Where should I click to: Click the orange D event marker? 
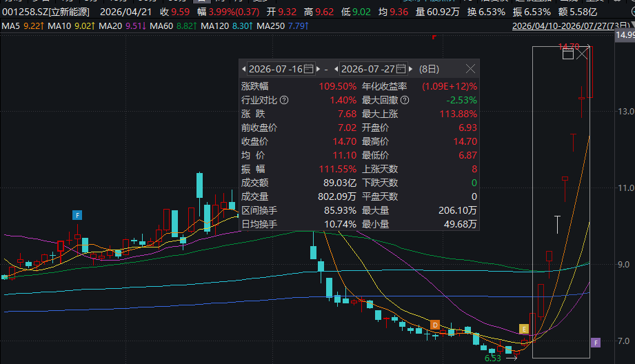435,325
